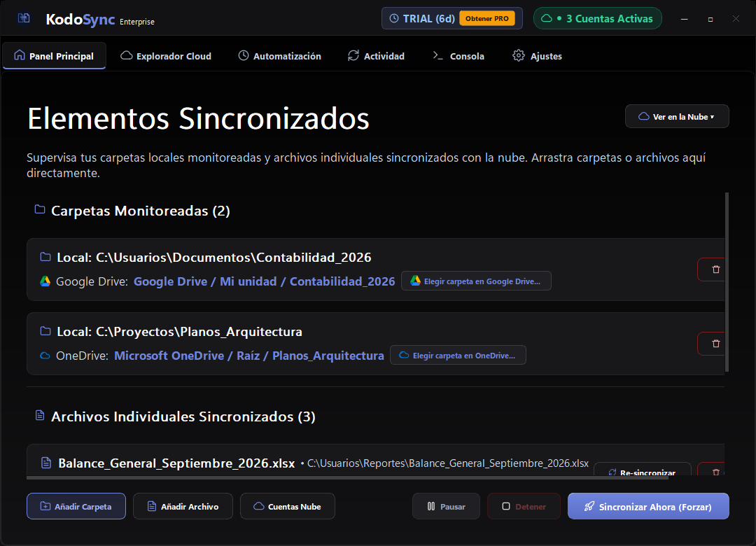Click Sincronizar Ahora (Forzar) button
The width and height of the screenshot is (756, 546).
point(648,506)
